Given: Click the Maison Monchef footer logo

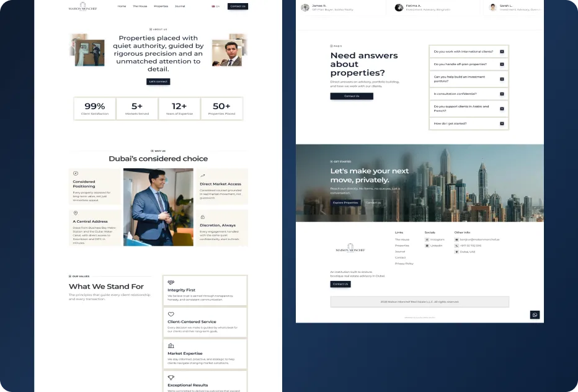Looking at the screenshot, I should click(350, 248).
